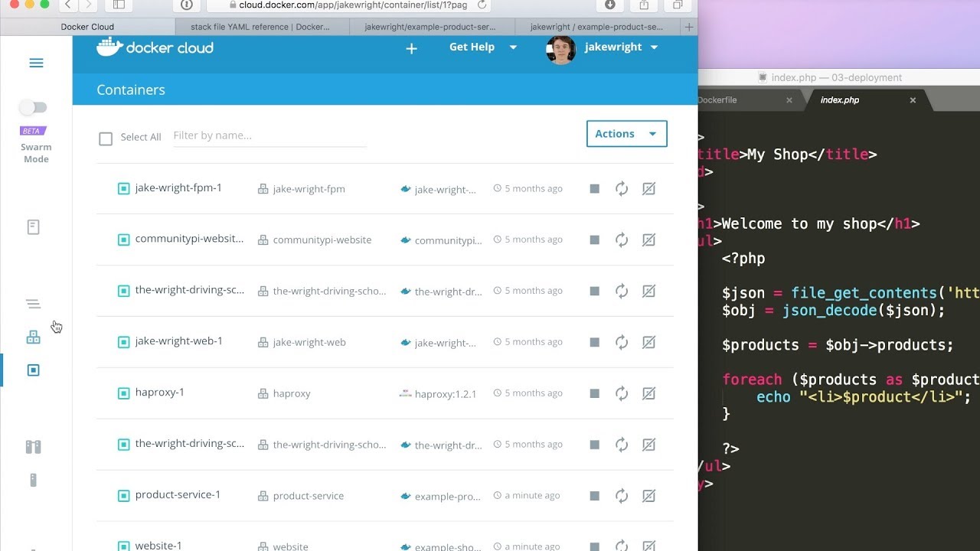Toggle Safari sidebar button
This screenshot has width=980, height=551.
pyautogui.click(x=119, y=5)
